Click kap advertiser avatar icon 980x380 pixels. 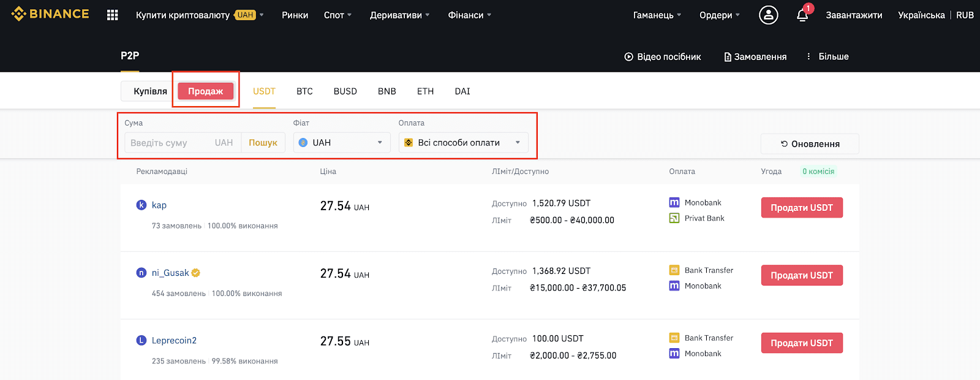(141, 205)
